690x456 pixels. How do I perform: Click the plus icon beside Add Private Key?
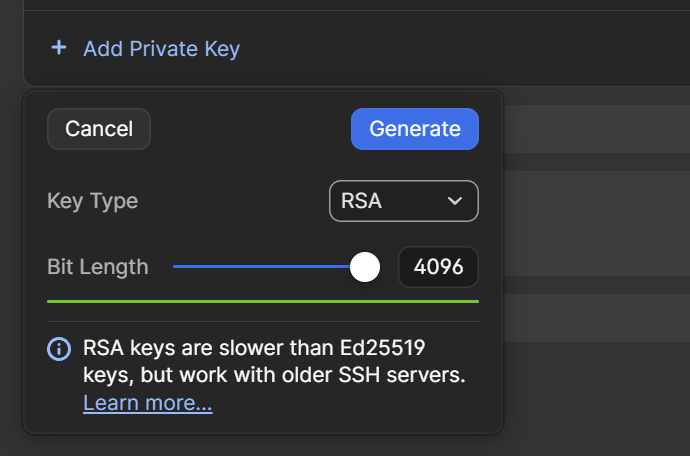click(59, 47)
